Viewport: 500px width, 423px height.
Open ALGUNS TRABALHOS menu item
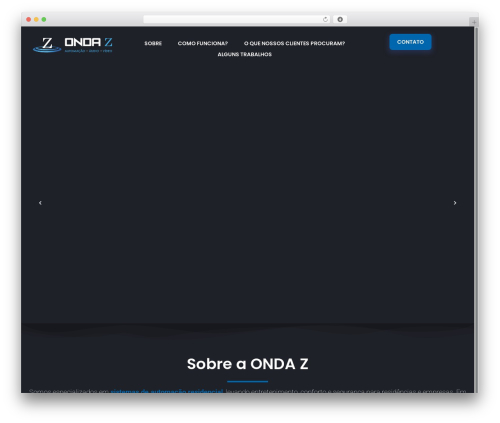tap(245, 54)
